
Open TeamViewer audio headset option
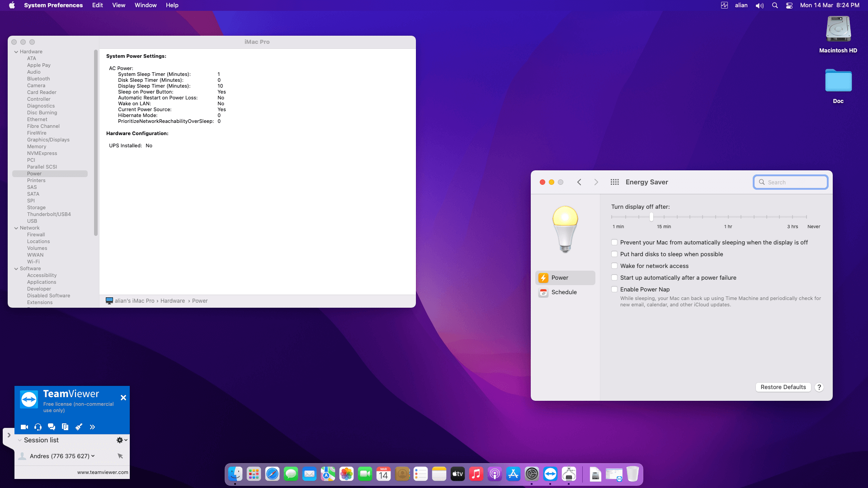[x=38, y=427]
